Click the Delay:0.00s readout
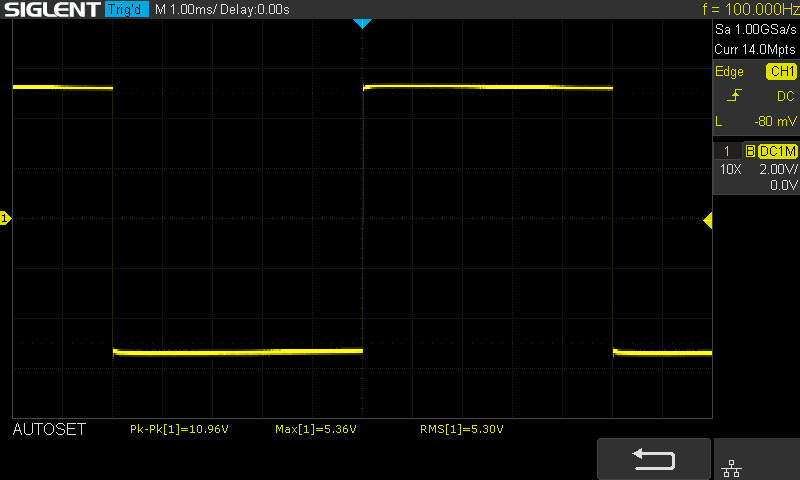Screen dimensions: 800x480 click(255, 10)
